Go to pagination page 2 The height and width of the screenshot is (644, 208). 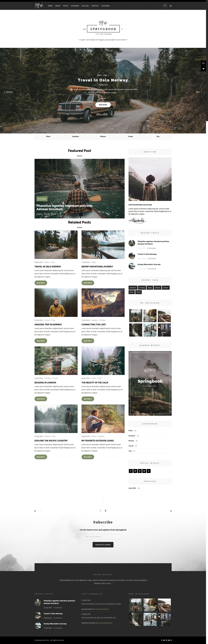pos(105,511)
